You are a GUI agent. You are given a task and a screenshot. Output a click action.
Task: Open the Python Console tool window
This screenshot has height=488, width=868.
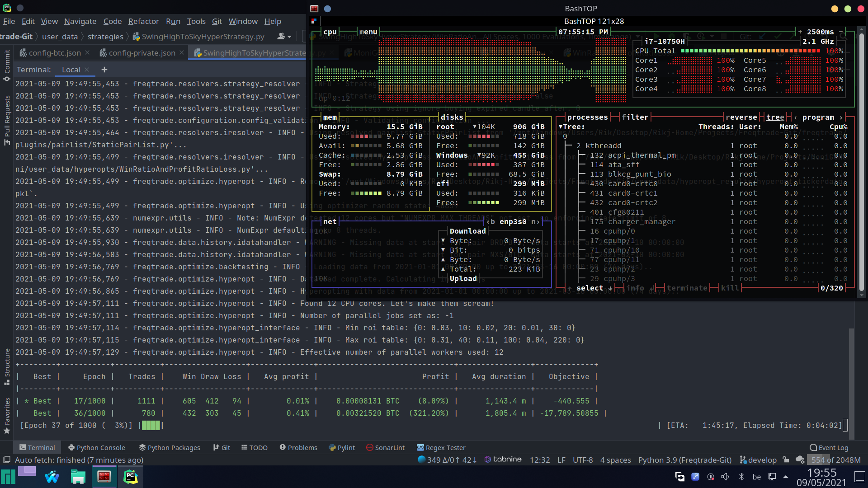pos(96,447)
